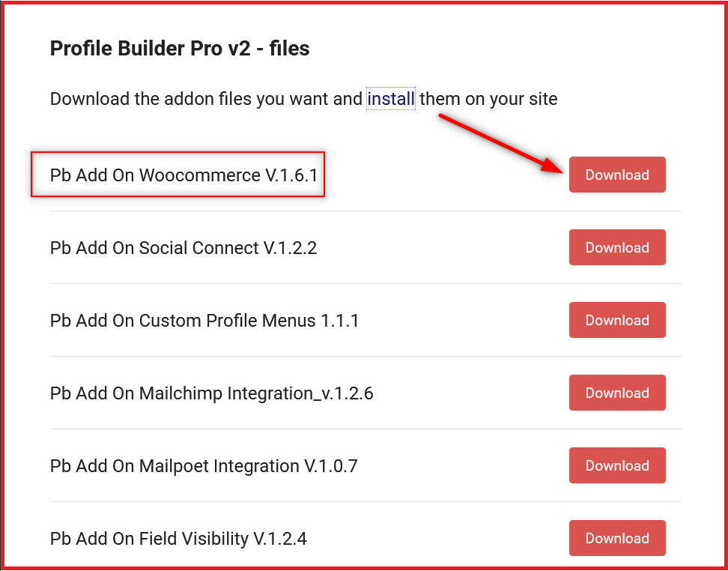The image size is (728, 571).
Task: Download the Field Visibility add-on
Action: coord(617,538)
